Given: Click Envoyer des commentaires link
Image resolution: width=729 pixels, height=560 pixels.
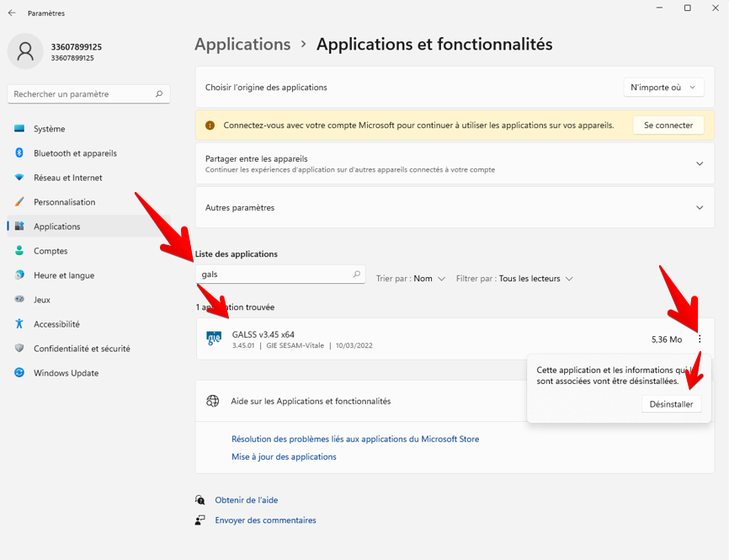Looking at the screenshot, I should coord(265,520).
